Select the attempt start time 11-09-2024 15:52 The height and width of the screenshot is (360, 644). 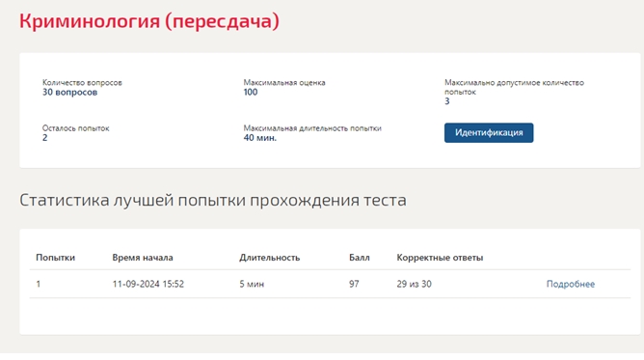148,284
